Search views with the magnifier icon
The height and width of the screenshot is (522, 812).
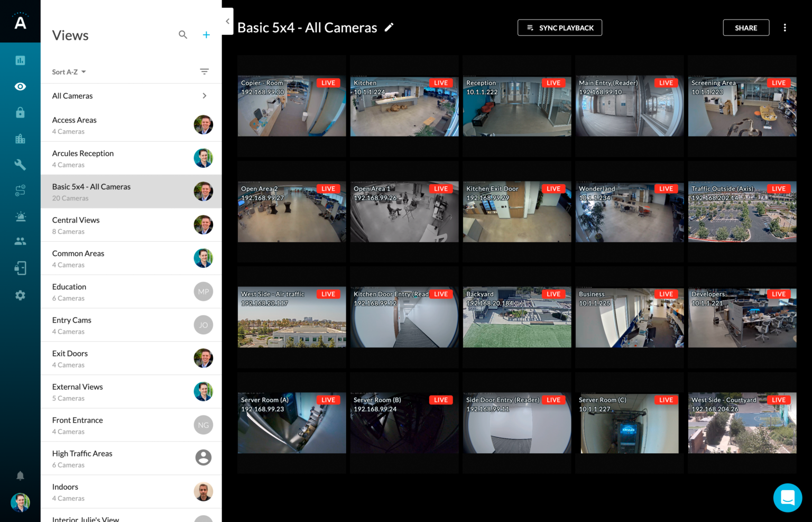click(183, 35)
